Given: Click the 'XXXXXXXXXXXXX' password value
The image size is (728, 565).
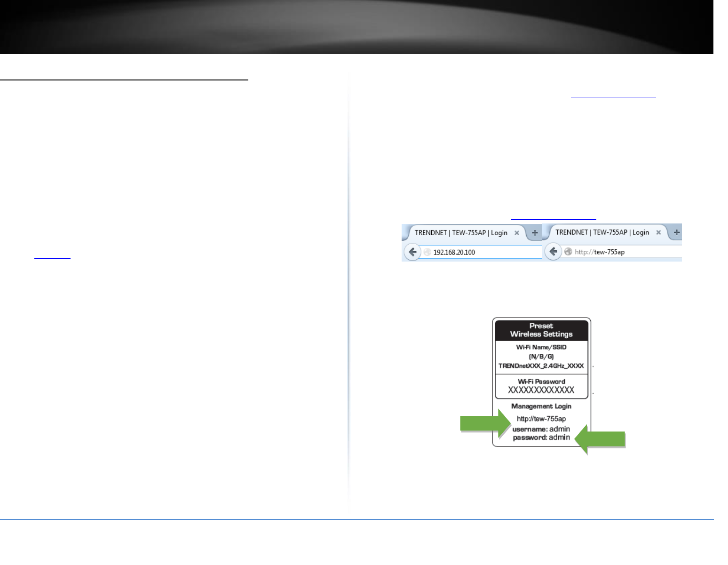Looking at the screenshot, I should coord(541,390).
